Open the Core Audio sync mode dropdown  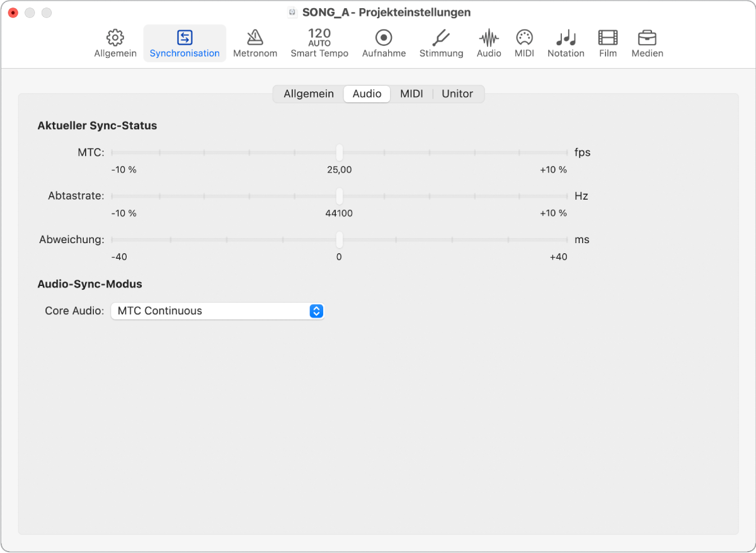click(217, 311)
